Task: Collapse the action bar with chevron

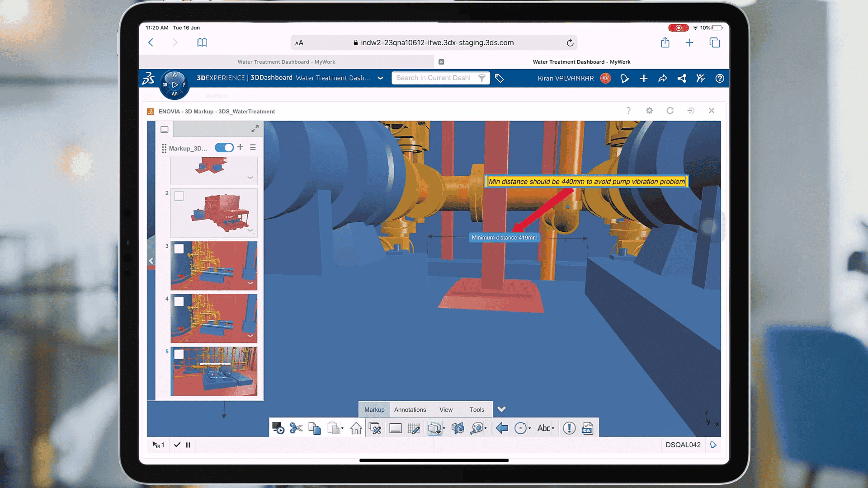Action: pos(501,409)
